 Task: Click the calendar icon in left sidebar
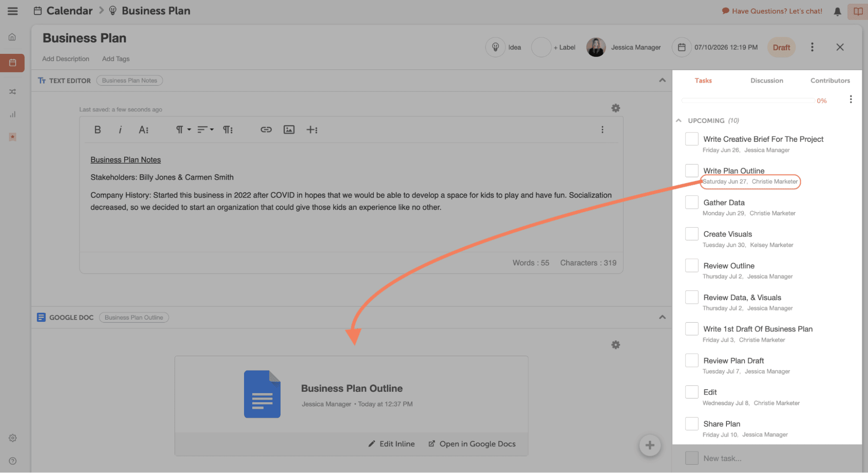pyautogui.click(x=13, y=63)
